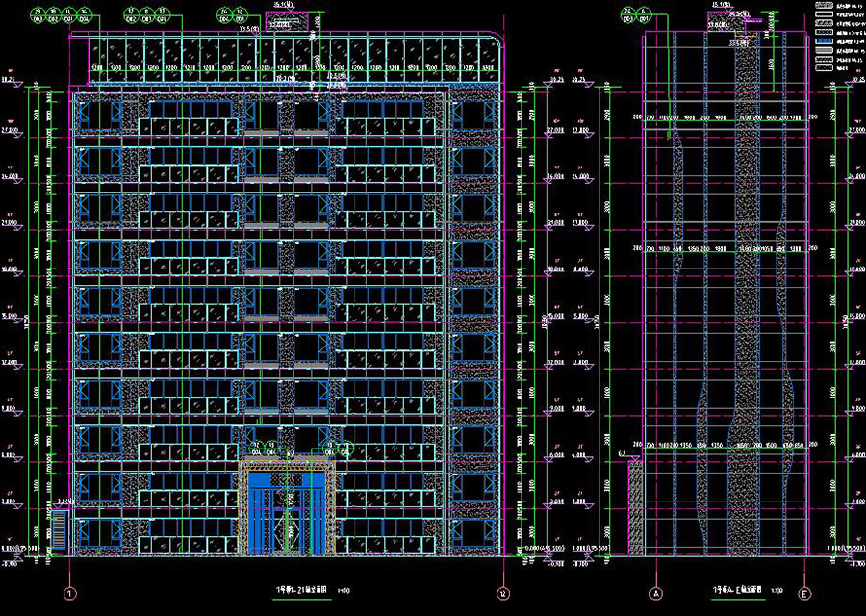Click the empty black swatch in the legend

pyautogui.click(x=824, y=14)
